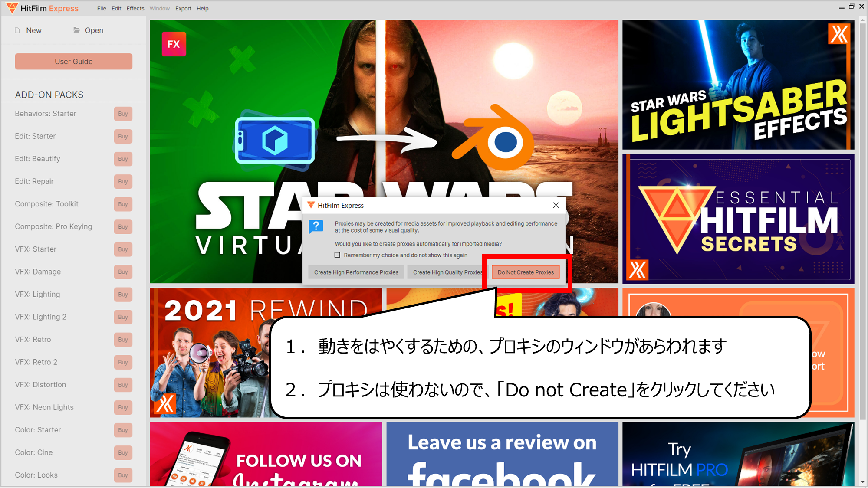Buy the Edit: Repair pack
The width and height of the screenshot is (868, 488).
tap(123, 181)
